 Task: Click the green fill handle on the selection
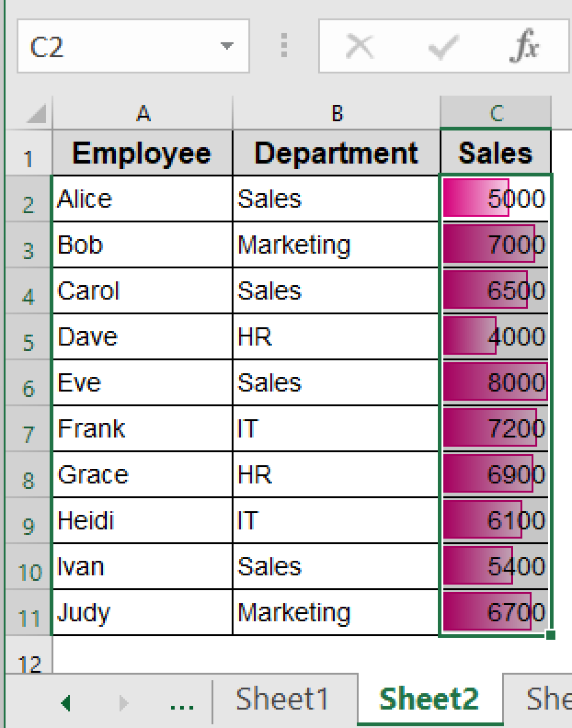(x=552, y=634)
